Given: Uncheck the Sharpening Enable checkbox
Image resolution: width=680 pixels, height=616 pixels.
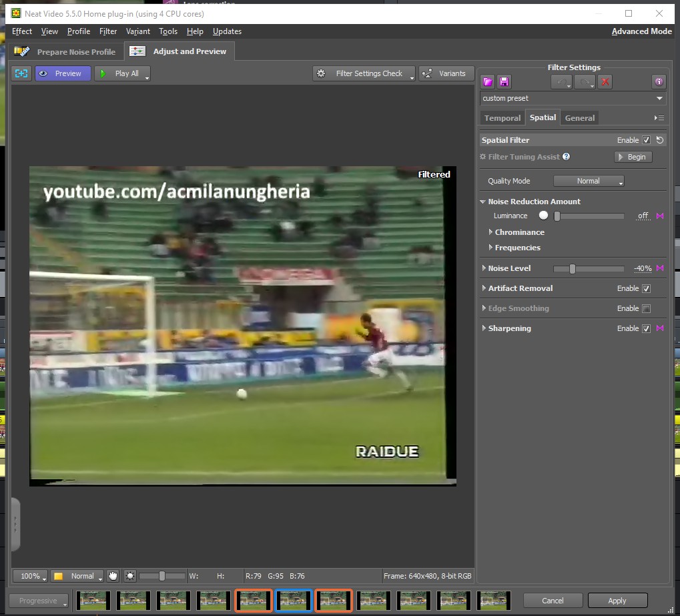Looking at the screenshot, I should 646,328.
